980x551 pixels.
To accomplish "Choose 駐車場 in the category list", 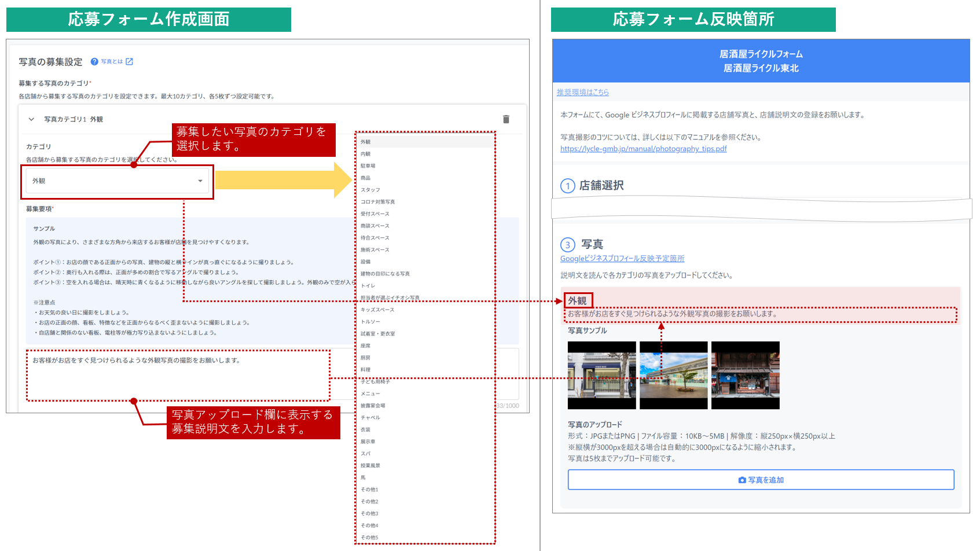I will (368, 166).
